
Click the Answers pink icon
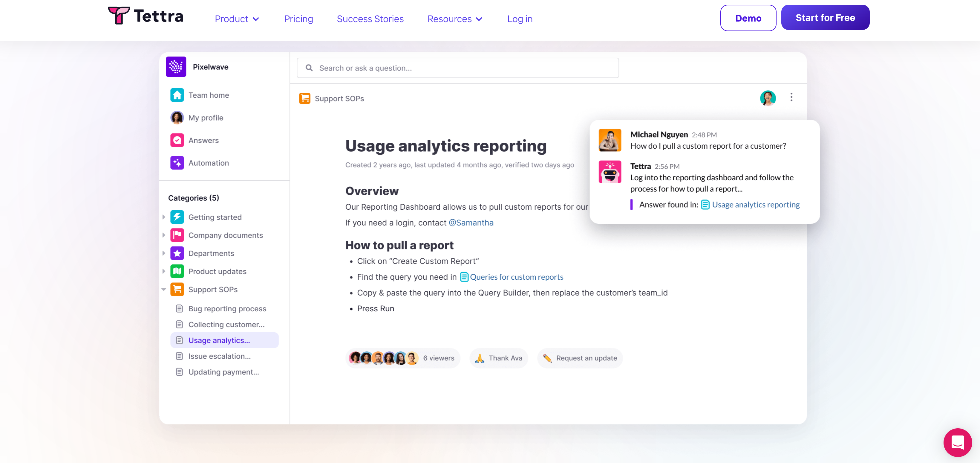177,140
